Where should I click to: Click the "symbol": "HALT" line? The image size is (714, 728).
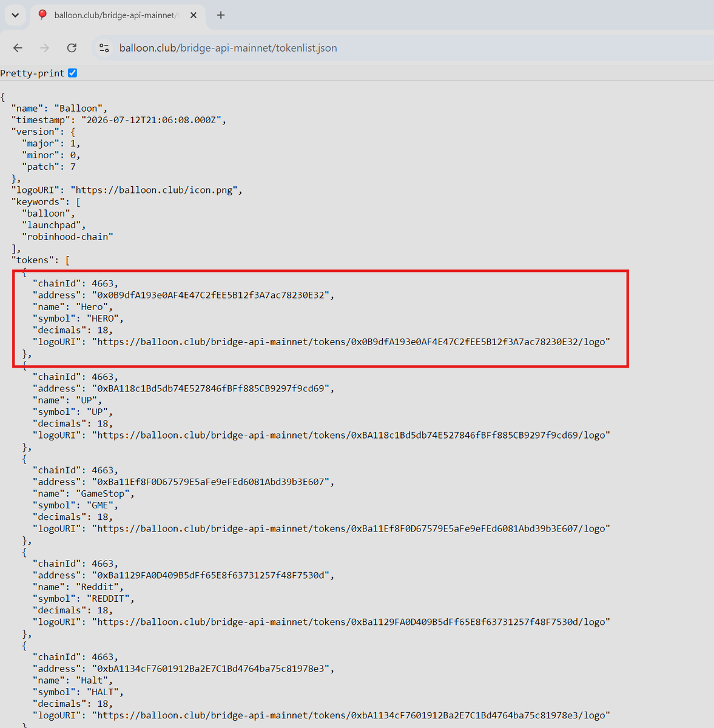[x=78, y=692]
